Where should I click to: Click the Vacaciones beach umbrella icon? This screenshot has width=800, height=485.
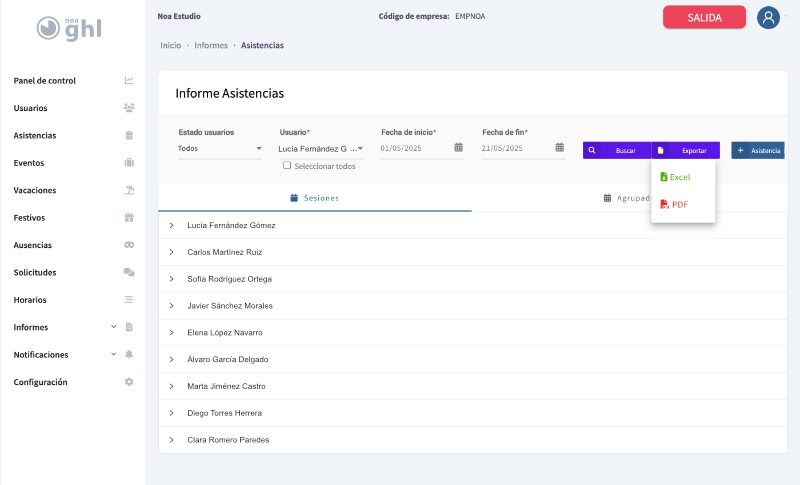tap(129, 190)
